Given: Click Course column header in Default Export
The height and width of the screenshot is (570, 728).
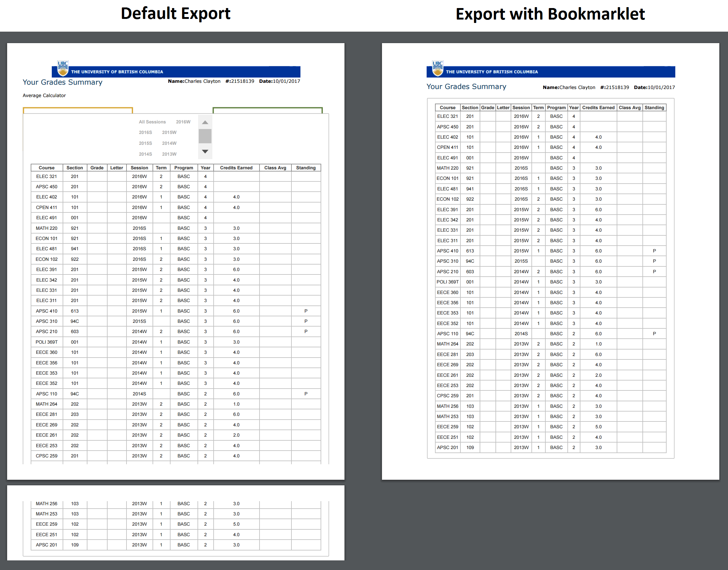Looking at the screenshot, I should [47, 168].
